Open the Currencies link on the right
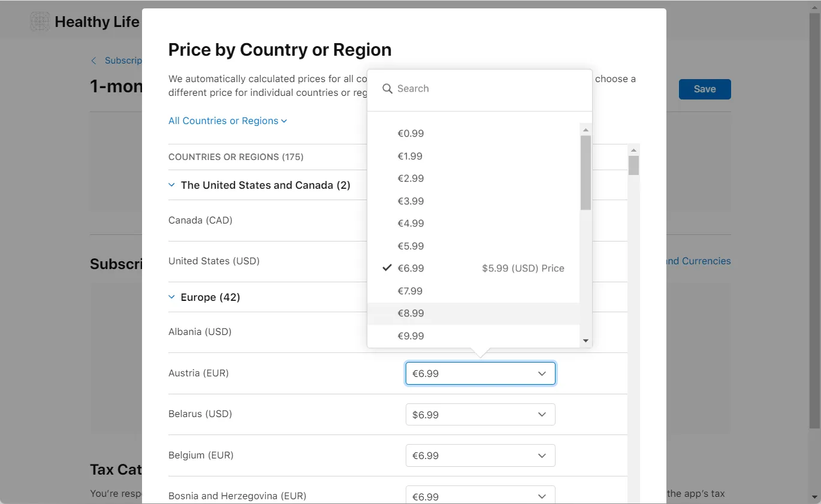The width and height of the screenshot is (821, 504). (x=697, y=261)
